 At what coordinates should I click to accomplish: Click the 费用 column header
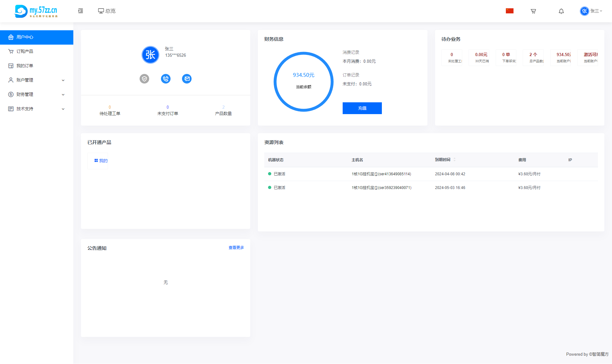[522, 160]
